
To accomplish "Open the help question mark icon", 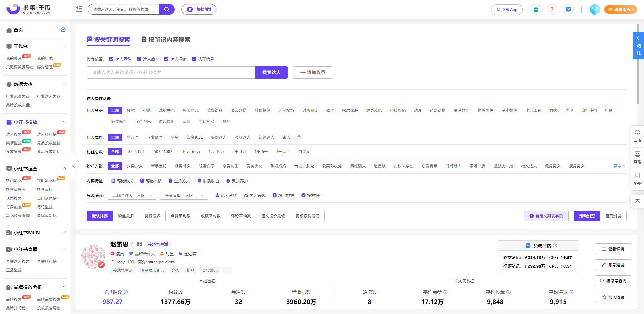I will pyautogui.click(x=552, y=9).
